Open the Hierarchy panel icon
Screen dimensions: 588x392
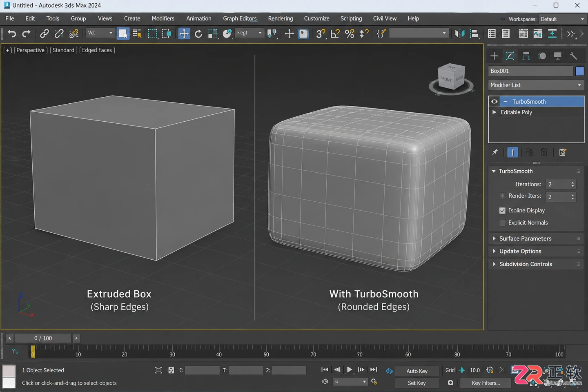[526, 56]
